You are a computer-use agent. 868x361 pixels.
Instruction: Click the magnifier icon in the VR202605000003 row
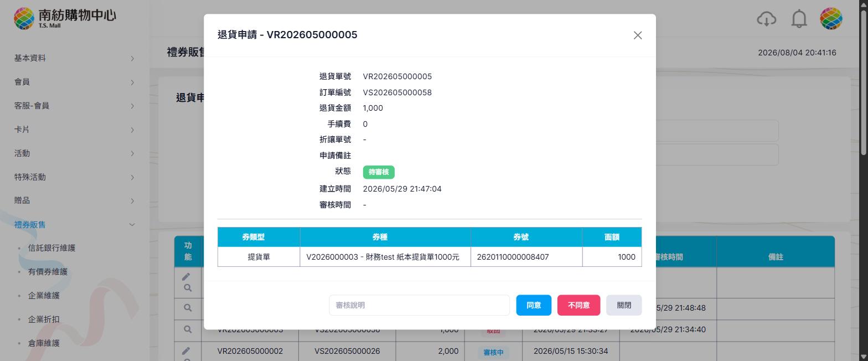(188, 329)
